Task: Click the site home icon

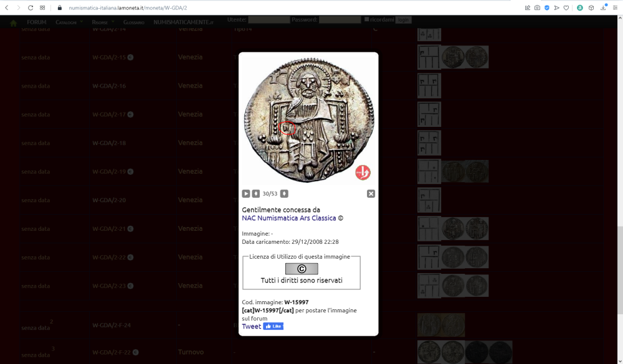Action: pos(13,23)
